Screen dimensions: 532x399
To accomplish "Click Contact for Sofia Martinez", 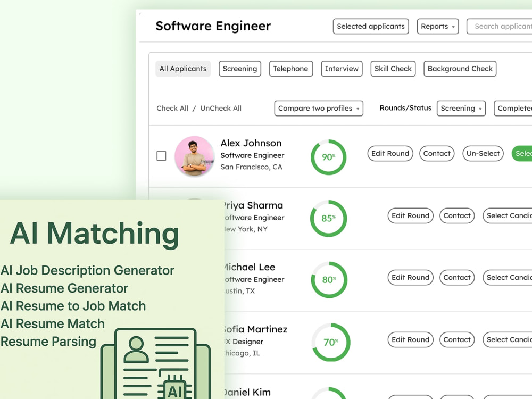I will 457,339.
